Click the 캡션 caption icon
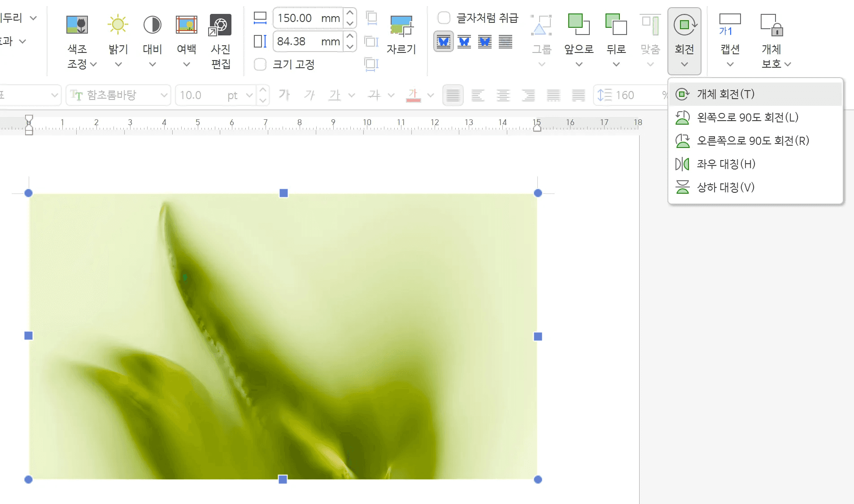The height and width of the screenshot is (504, 854). pyautogui.click(x=730, y=25)
